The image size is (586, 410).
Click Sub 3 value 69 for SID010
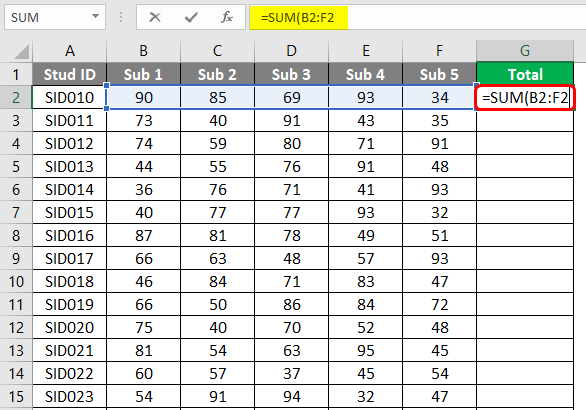click(292, 98)
